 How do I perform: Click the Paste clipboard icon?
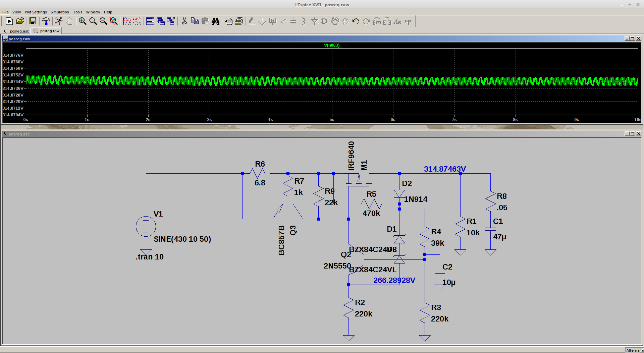point(205,21)
